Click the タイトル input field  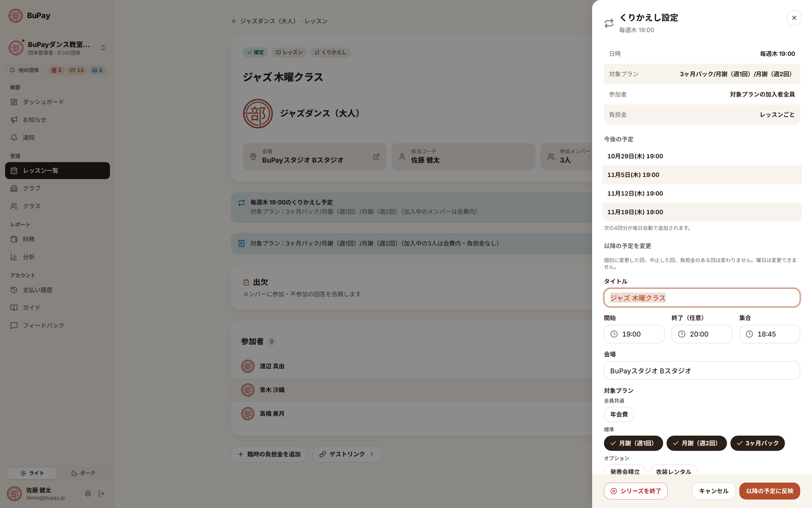click(702, 298)
